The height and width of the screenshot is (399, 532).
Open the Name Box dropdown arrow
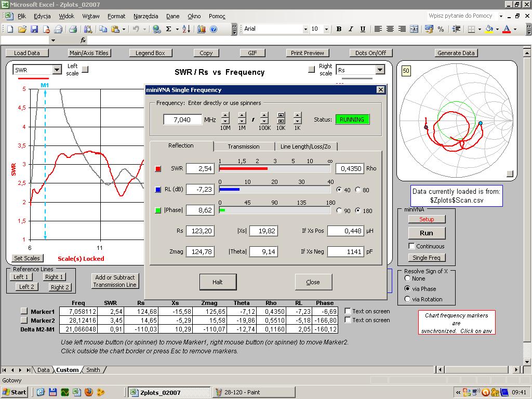(53, 41)
